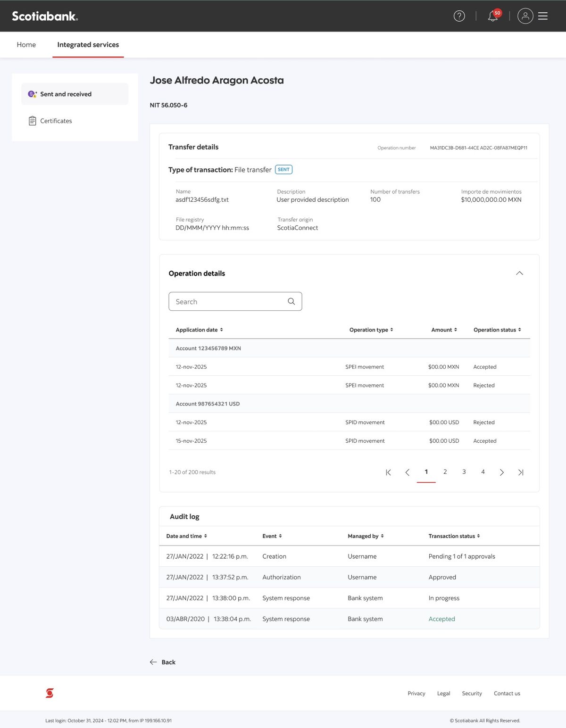Click the Back link
This screenshot has width=566, height=728.
(x=163, y=662)
